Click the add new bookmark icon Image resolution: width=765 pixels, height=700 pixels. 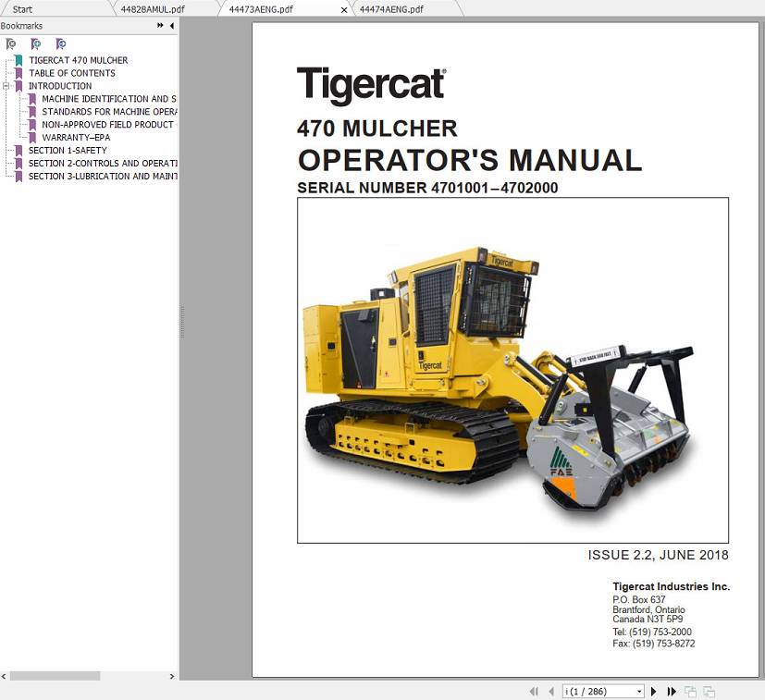point(37,43)
